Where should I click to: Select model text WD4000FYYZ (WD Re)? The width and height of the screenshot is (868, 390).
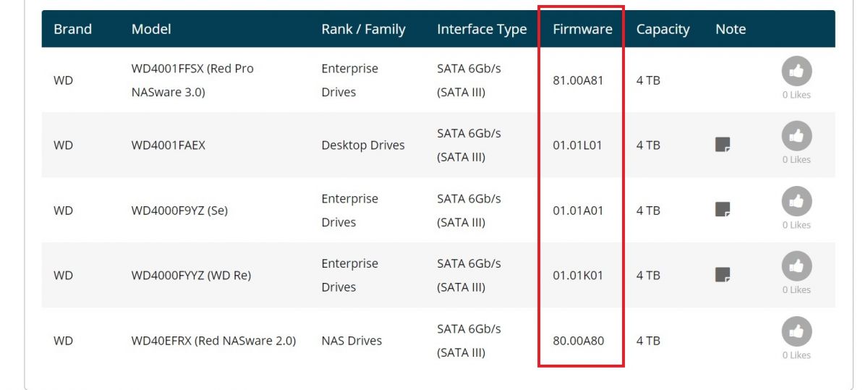point(191,276)
